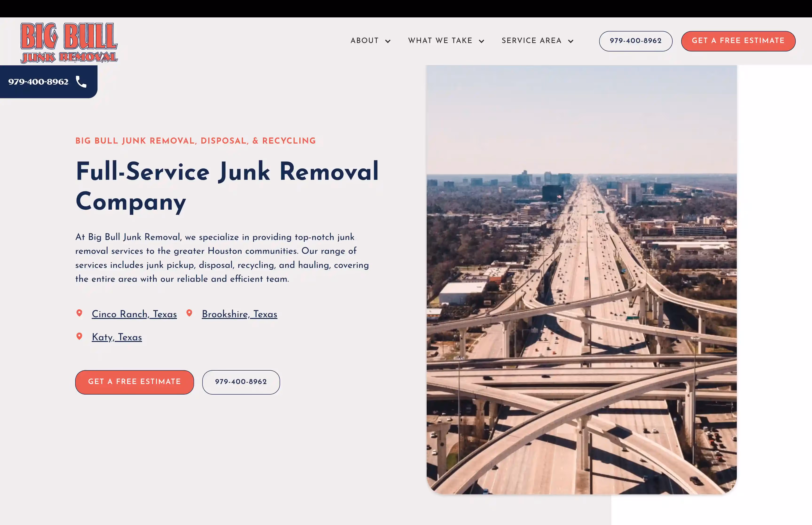Follow the Brookshire, Texas link
The height and width of the screenshot is (525, 812).
point(240,314)
